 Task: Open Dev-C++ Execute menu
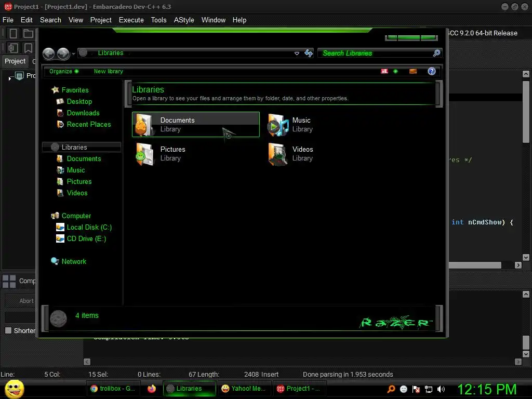coord(131,20)
